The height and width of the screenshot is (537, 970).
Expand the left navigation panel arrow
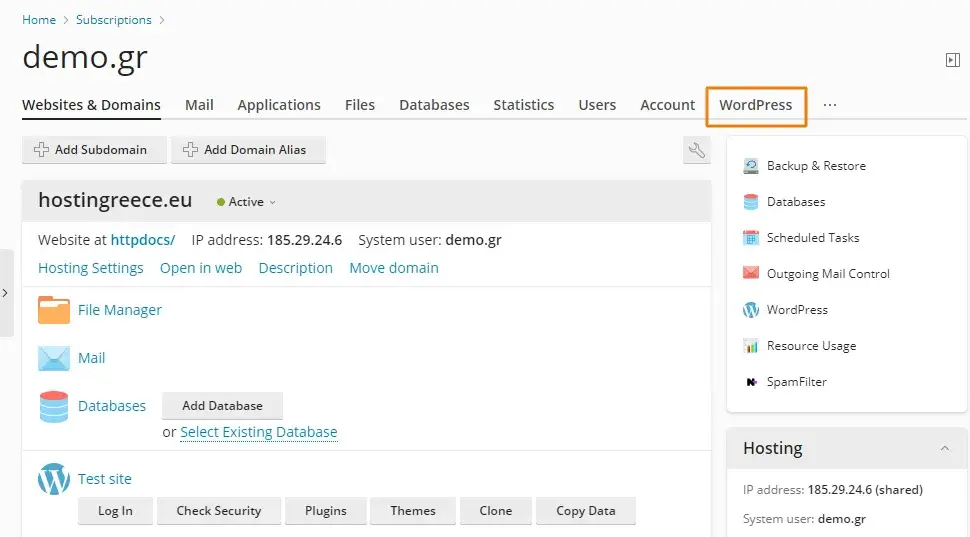click(6, 293)
